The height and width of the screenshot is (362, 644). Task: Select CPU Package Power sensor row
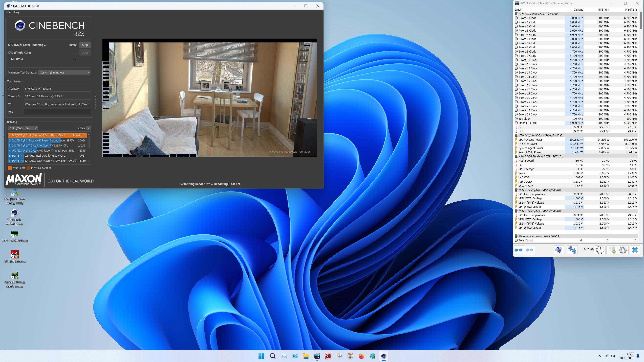click(576, 140)
